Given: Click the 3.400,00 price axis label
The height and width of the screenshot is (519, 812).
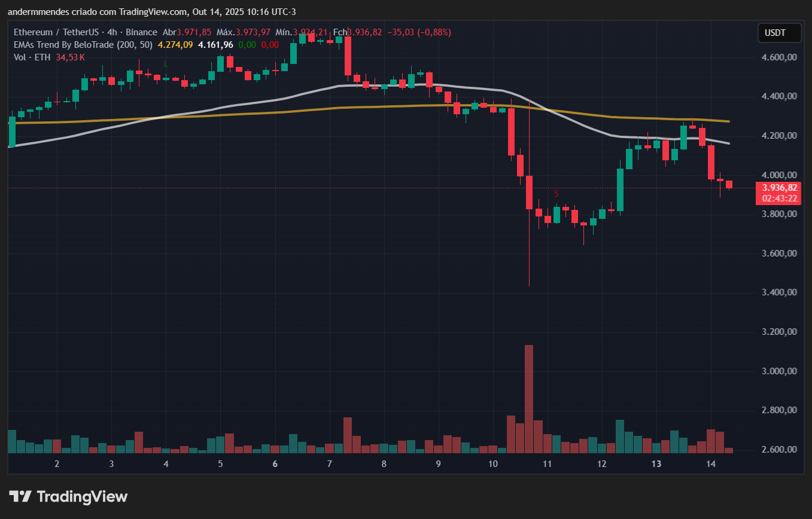Looking at the screenshot, I should [x=778, y=292].
